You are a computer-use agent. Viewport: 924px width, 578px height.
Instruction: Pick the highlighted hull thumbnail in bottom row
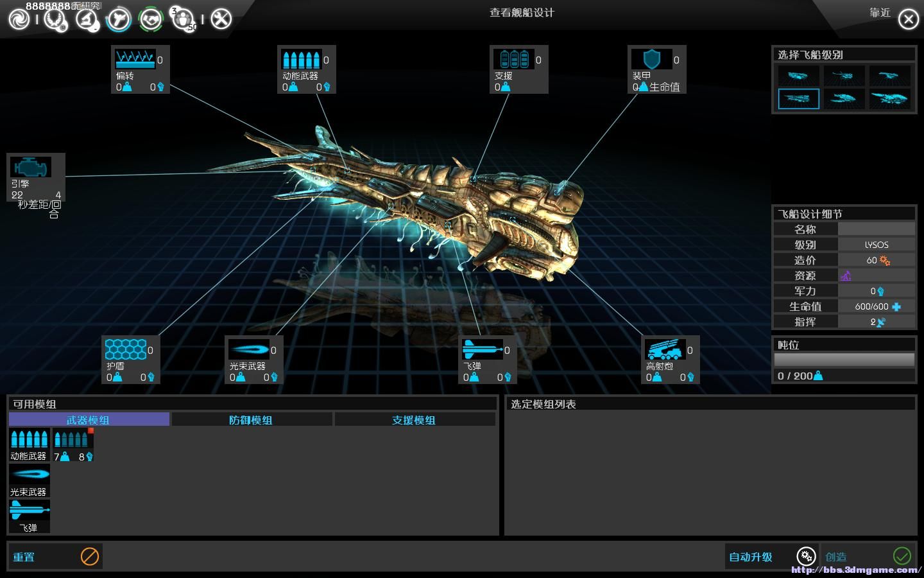click(x=798, y=99)
